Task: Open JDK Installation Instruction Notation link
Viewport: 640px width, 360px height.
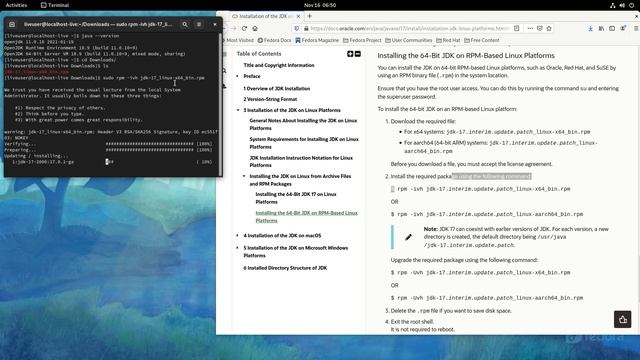Action: coord(301,162)
